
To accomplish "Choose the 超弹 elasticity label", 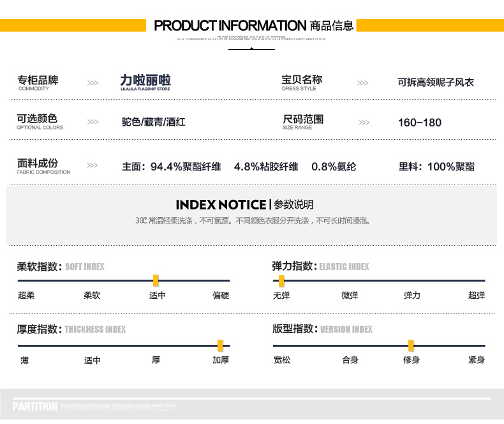I will [477, 296].
